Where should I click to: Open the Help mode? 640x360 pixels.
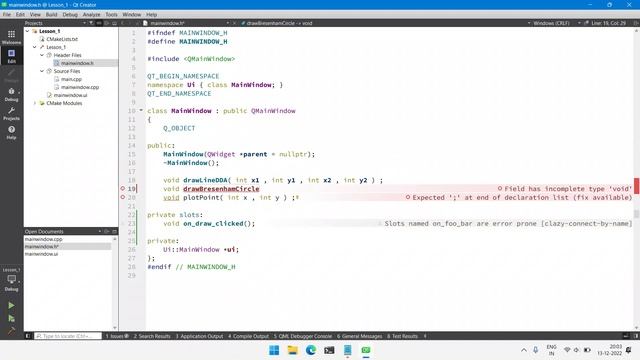click(11, 132)
